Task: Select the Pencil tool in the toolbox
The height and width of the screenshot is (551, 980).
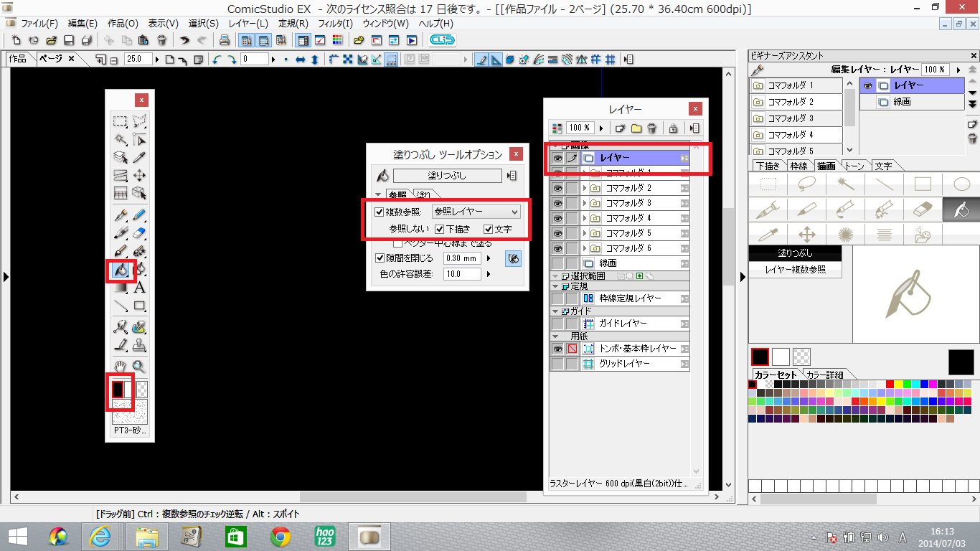Action: pos(139,214)
